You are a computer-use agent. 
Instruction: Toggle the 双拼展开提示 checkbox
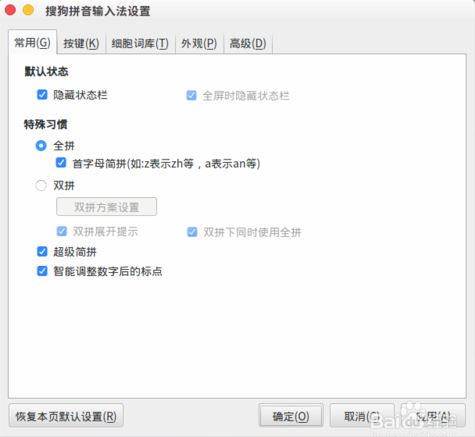click(62, 231)
